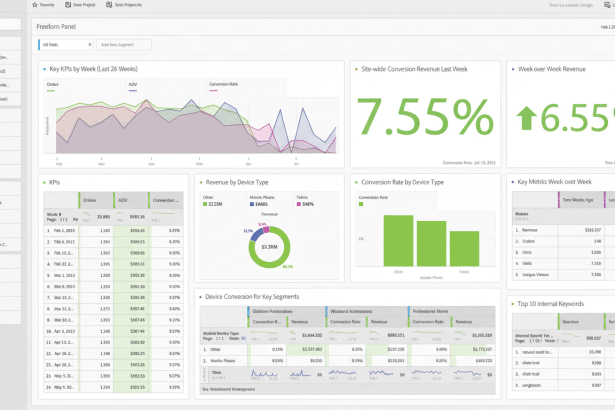Viewport: 615px width, 410px height.
Task: Click the green Orders legend swatch
Action: (x=51, y=90)
